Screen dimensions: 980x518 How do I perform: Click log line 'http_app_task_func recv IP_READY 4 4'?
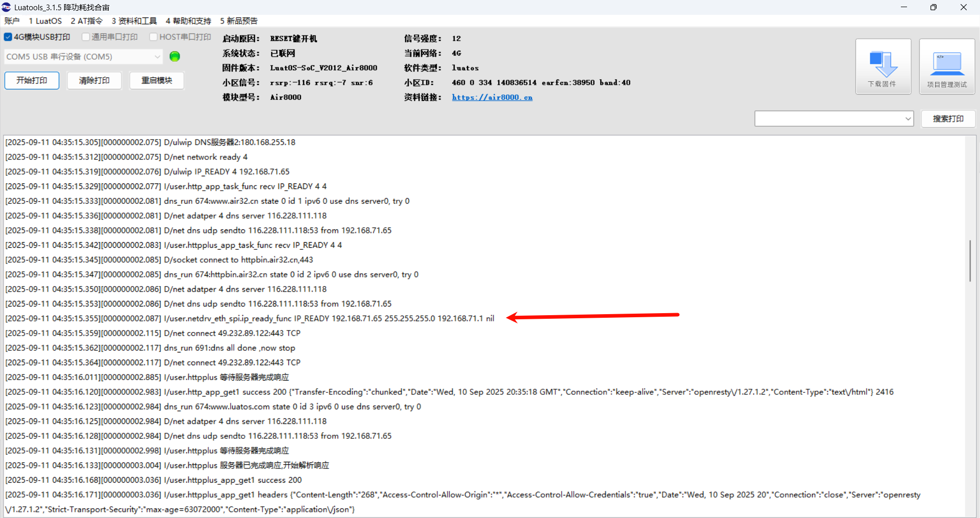click(166, 186)
